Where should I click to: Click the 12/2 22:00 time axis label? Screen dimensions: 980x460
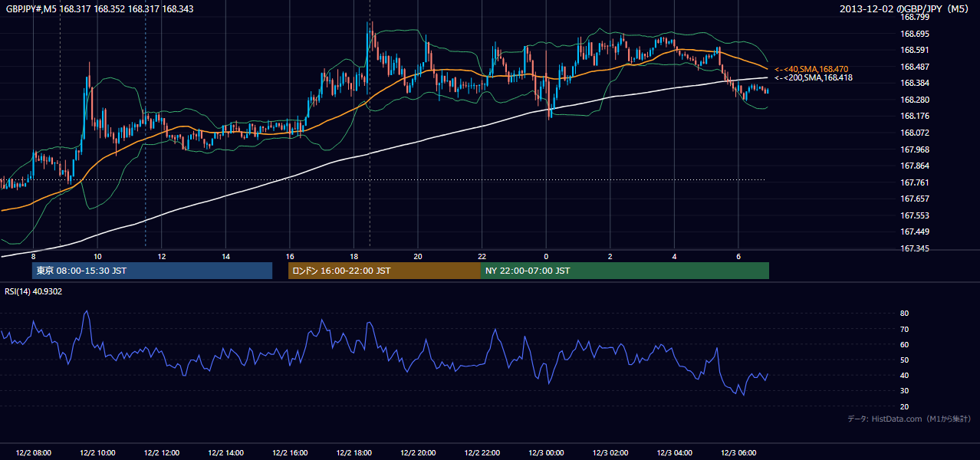click(x=482, y=453)
